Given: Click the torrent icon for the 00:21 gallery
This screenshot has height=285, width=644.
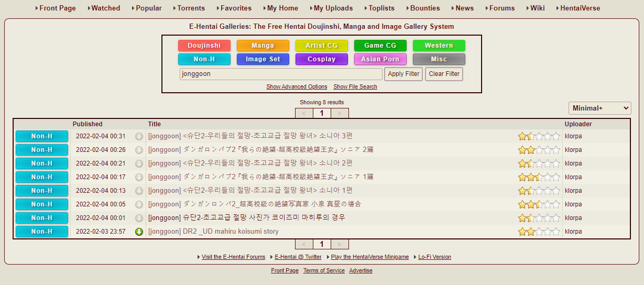Looking at the screenshot, I should (x=139, y=164).
